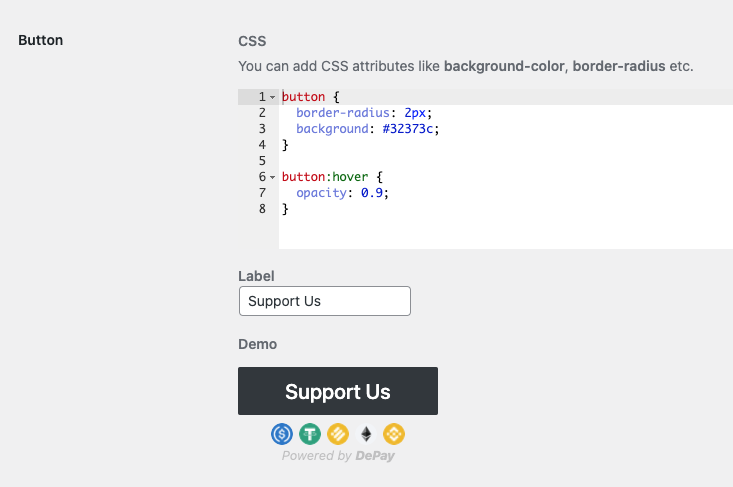The width and height of the screenshot is (733, 487).
Task: Open the Powered by DePay link
Action: [338, 456]
